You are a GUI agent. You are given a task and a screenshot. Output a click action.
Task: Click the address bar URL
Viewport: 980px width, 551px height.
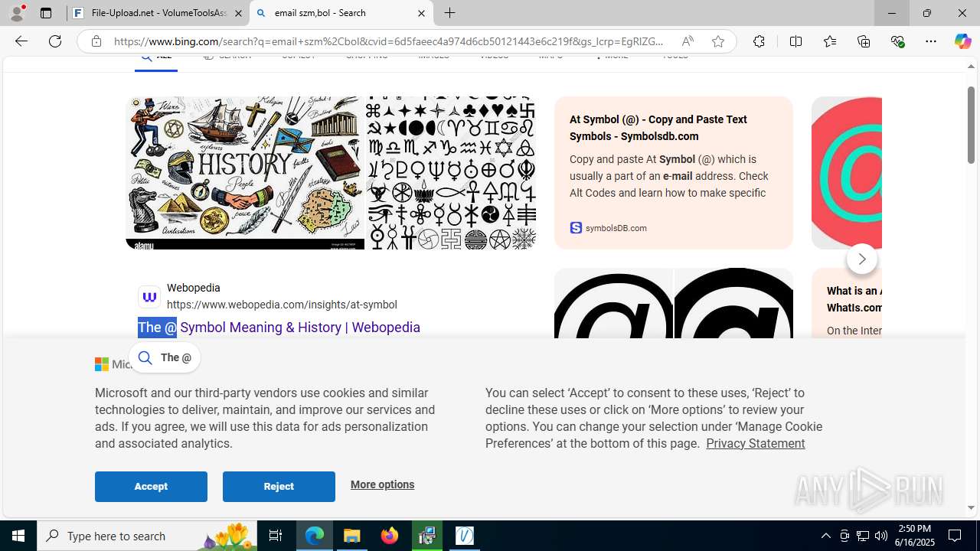(x=389, y=41)
